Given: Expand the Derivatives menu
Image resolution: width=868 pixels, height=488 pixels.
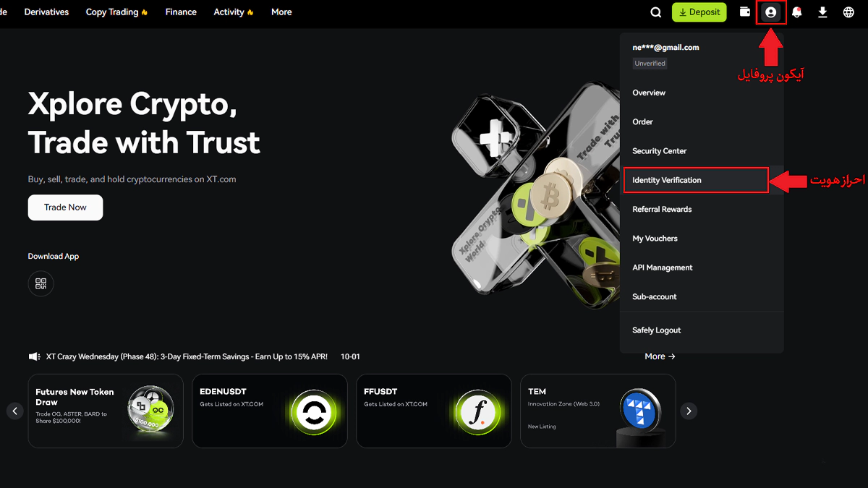Looking at the screenshot, I should [x=46, y=12].
